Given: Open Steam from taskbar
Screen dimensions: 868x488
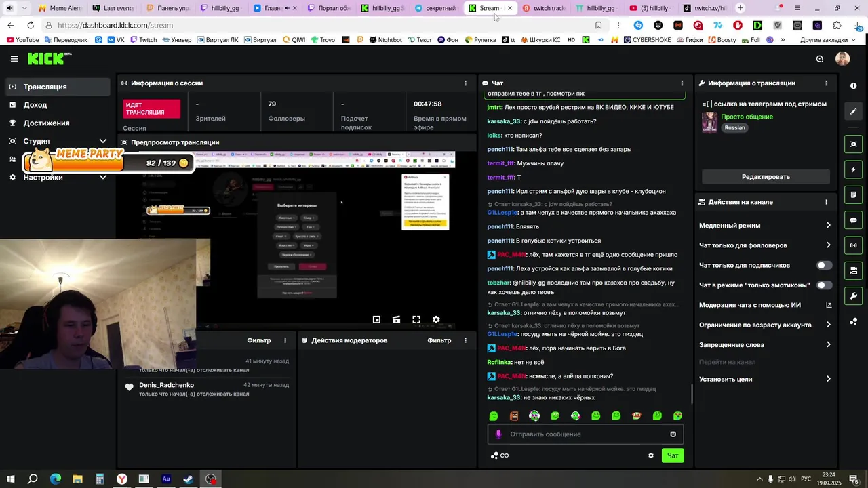Looking at the screenshot, I should [x=189, y=479].
